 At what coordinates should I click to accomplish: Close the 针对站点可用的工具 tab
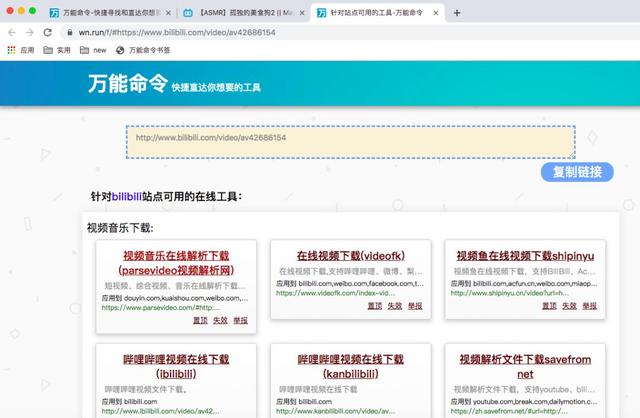[x=436, y=13]
